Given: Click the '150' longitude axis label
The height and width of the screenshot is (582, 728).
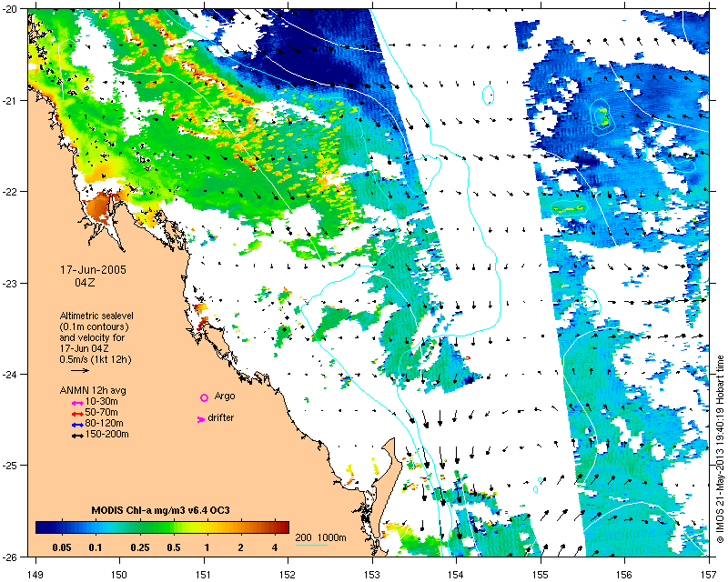Looking at the screenshot, I should [119, 575].
